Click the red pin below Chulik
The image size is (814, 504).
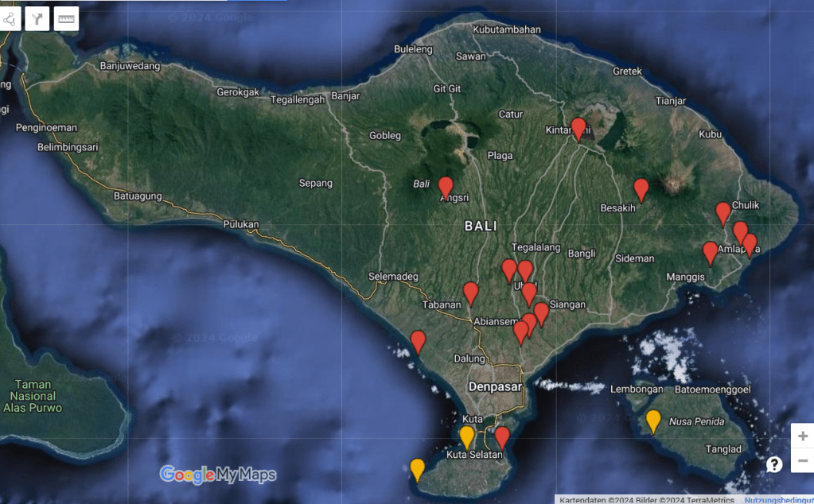722,213
